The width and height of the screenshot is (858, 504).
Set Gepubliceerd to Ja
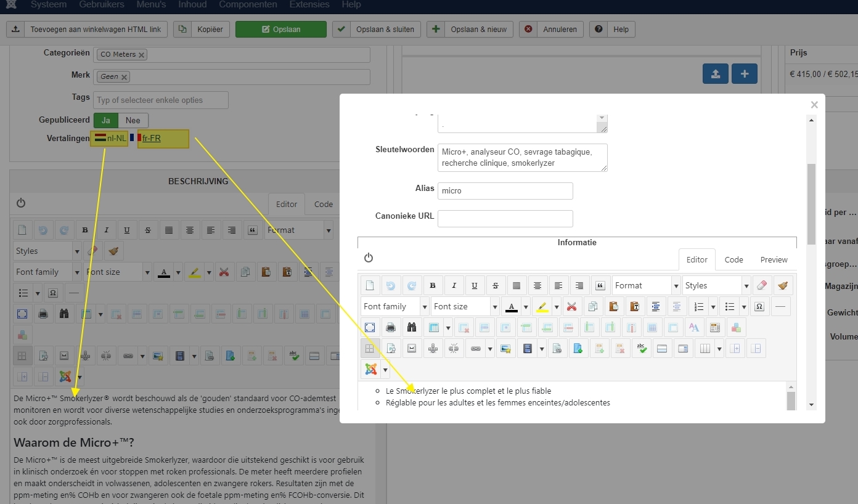[x=105, y=121]
